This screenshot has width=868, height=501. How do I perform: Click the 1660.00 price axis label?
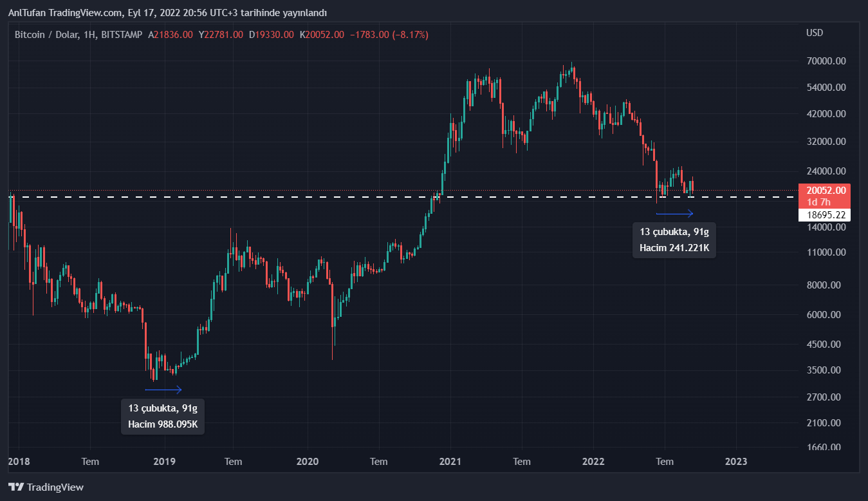(827, 448)
